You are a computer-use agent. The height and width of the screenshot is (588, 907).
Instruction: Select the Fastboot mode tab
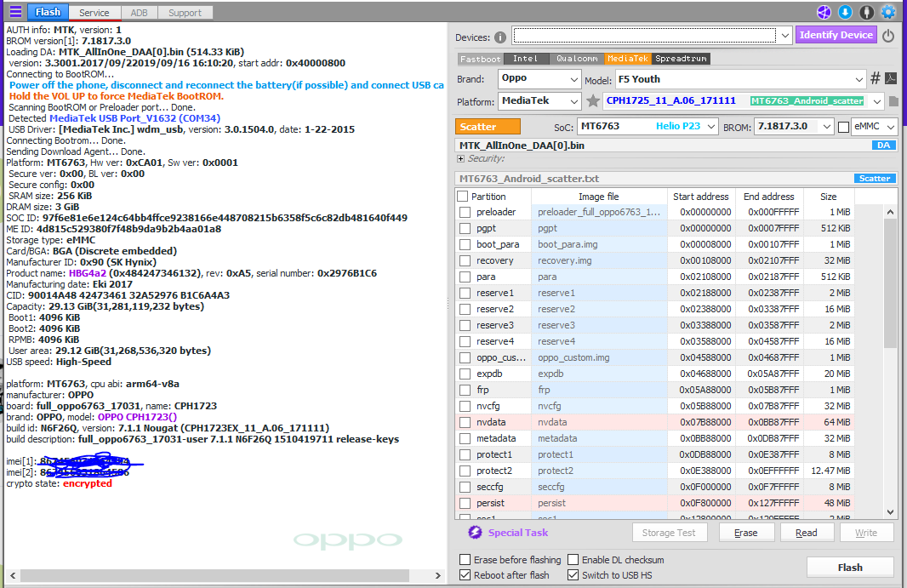(x=480, y=59)
